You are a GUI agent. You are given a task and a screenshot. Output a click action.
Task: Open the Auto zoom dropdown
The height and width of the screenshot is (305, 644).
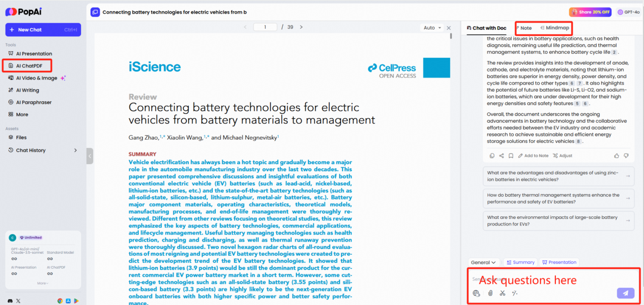432,28
